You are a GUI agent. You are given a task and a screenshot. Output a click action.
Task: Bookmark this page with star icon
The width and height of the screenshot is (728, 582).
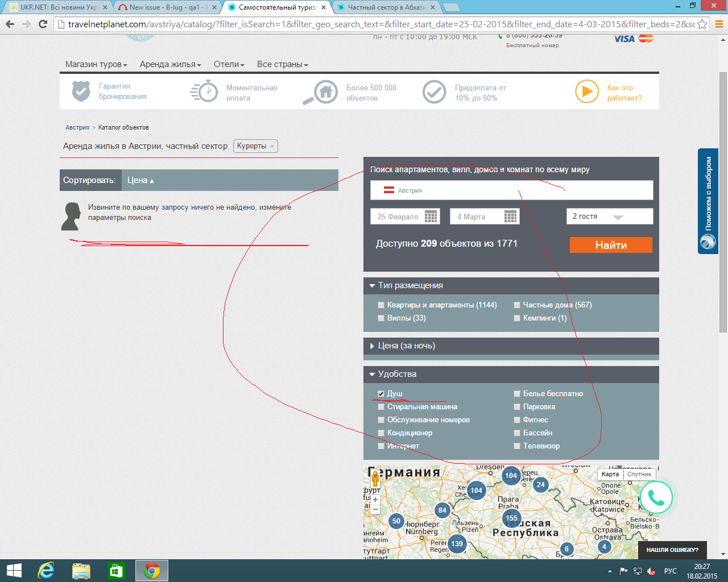point(702,24)
